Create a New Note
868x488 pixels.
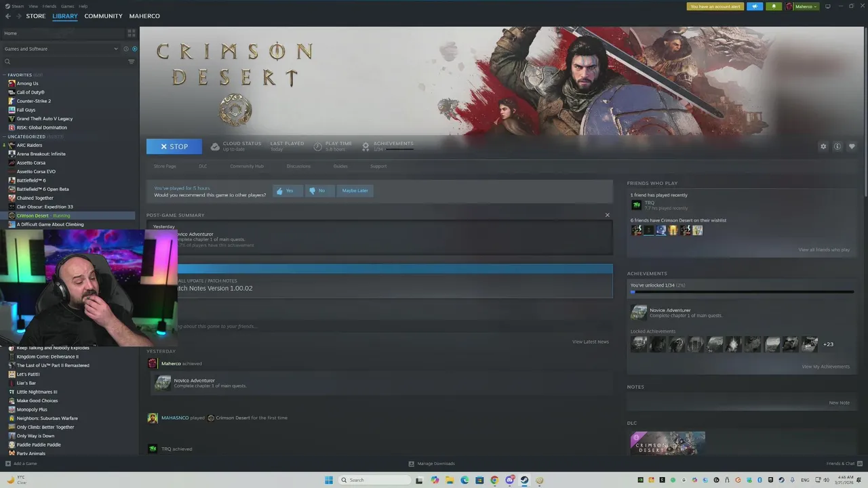(x=839, y=403)
